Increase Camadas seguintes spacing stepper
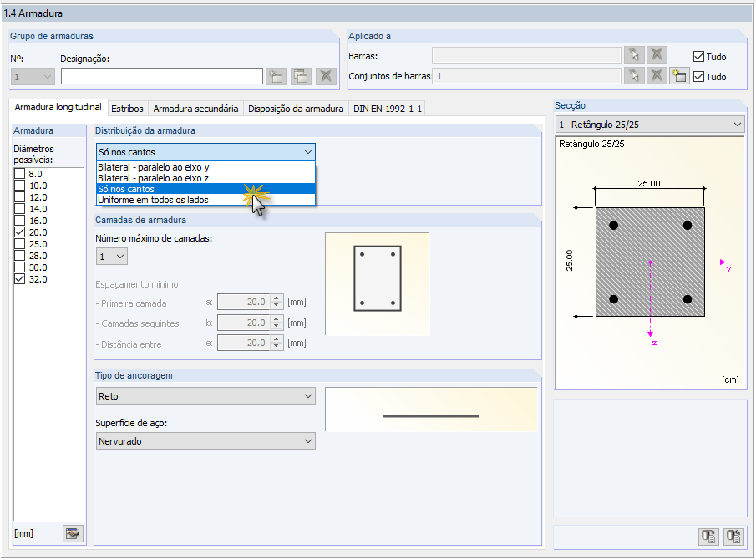 (277, 318)
